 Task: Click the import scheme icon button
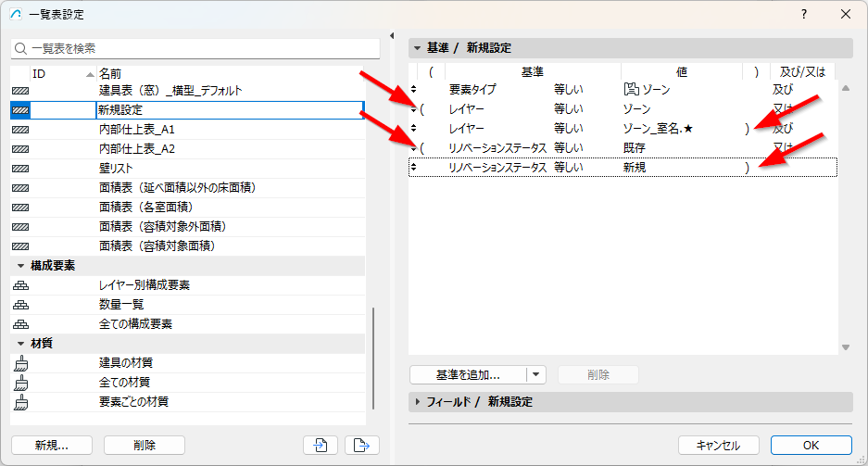(x=321, y=445)
